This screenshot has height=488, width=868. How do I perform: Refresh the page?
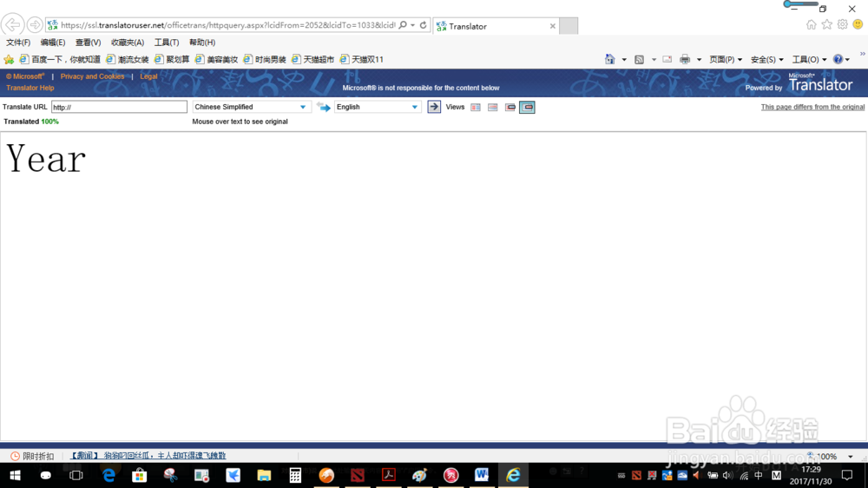(x=424, y=25)
